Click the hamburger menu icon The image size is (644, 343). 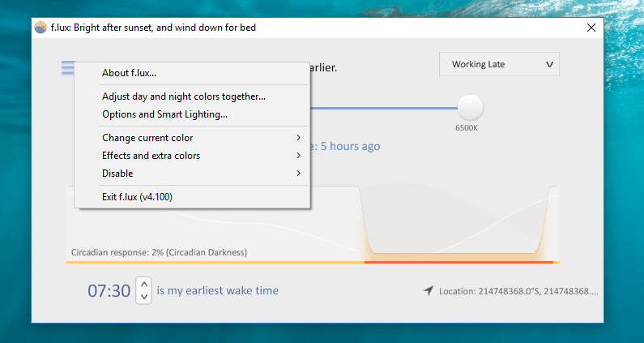68,68
